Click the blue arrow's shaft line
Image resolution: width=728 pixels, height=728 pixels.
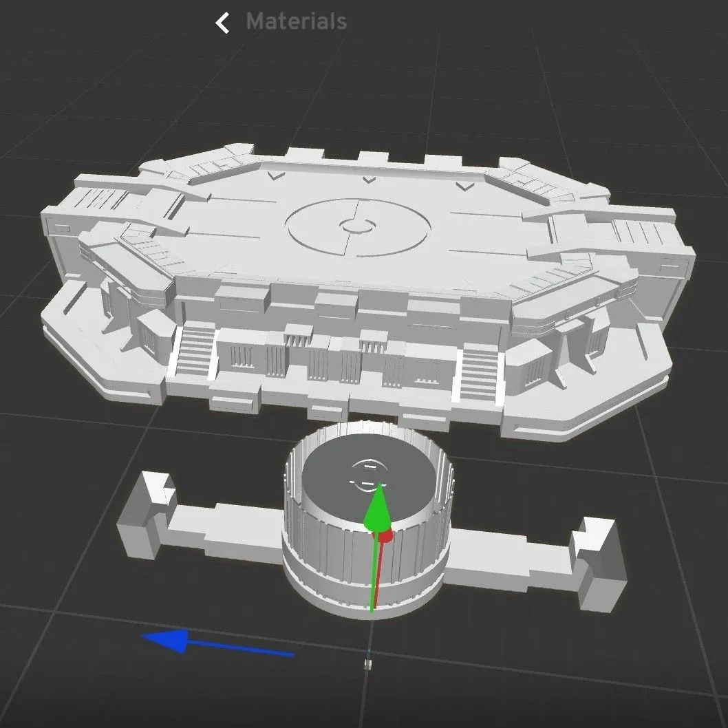point(240,648)
